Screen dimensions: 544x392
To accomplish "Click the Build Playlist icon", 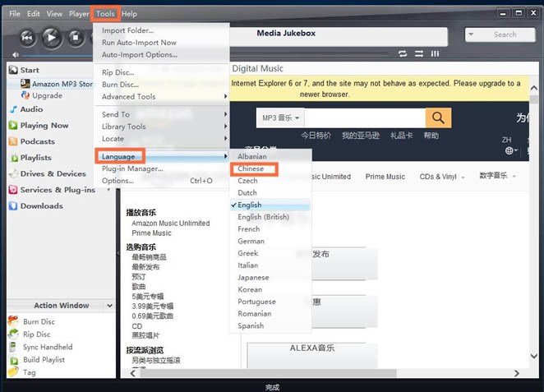I will (13, 360).
